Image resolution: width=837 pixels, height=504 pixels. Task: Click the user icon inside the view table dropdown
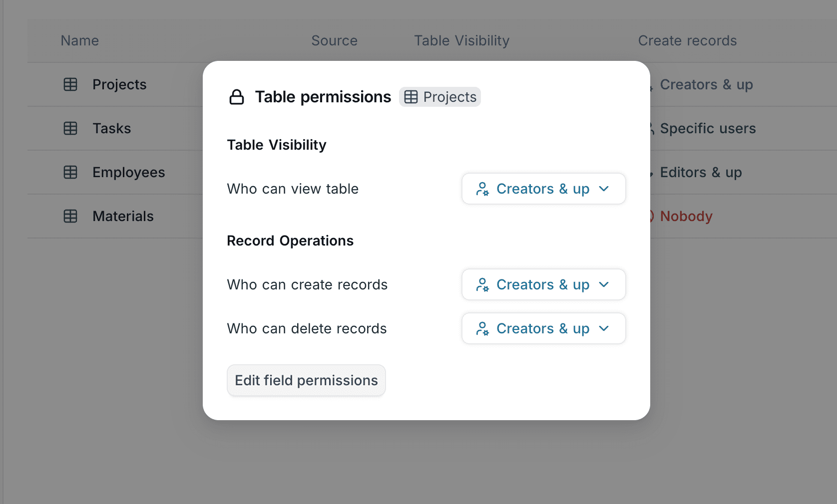click(482, 189)
